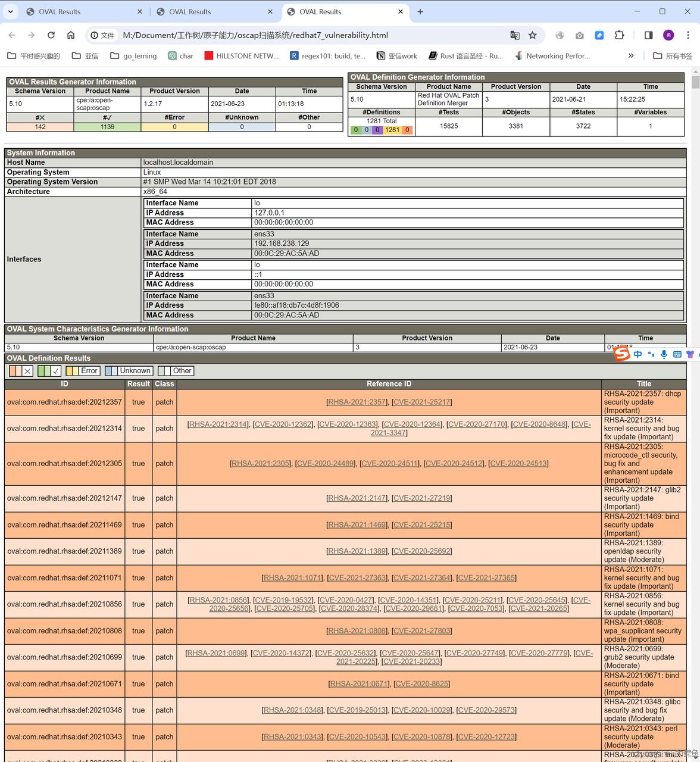Screen dimensions: 700x762
Task: Select the 192.168.238.129 IP address value
Action: point(282,243)
